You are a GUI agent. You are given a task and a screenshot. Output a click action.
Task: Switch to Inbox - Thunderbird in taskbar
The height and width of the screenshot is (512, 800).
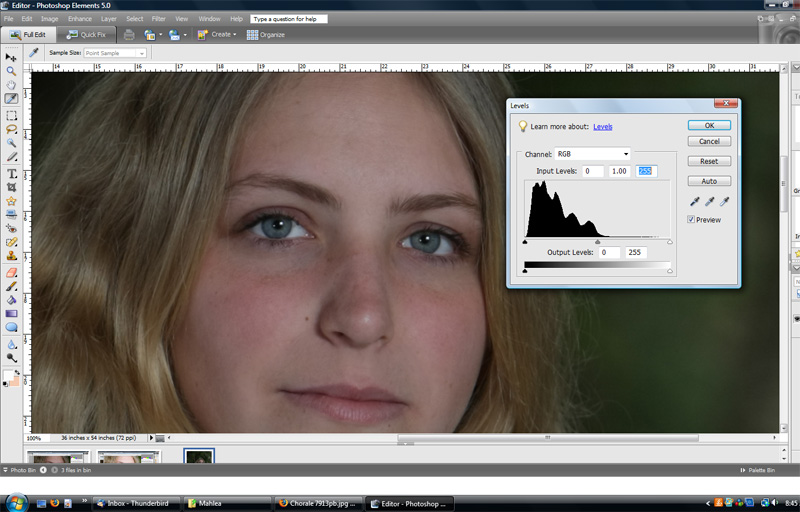137,503
